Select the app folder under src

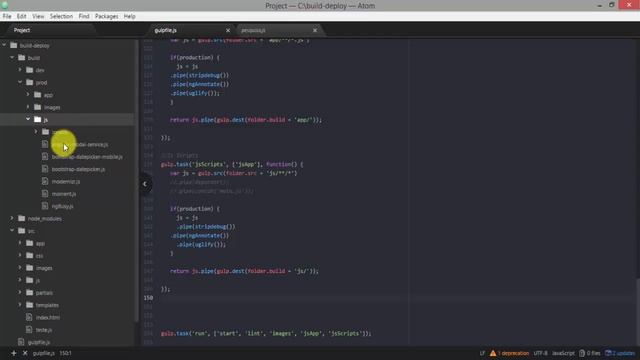40,243
